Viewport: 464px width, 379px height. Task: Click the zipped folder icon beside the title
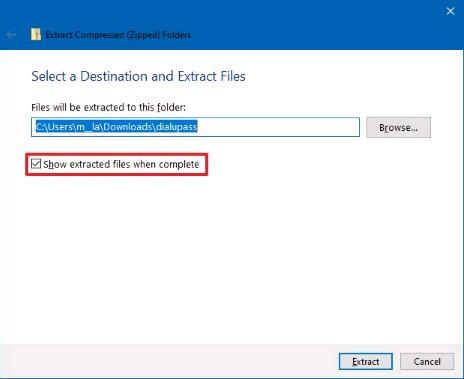(36, 34)
